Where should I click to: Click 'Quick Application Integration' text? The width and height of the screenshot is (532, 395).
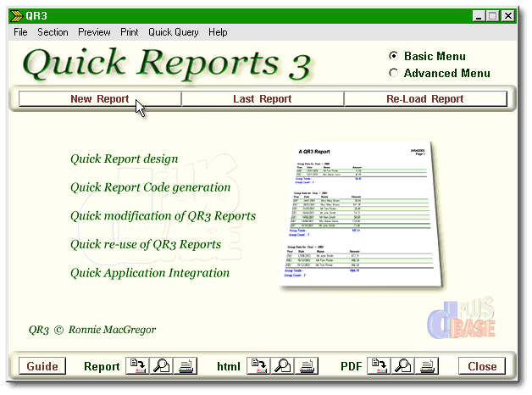click(150, 273)
